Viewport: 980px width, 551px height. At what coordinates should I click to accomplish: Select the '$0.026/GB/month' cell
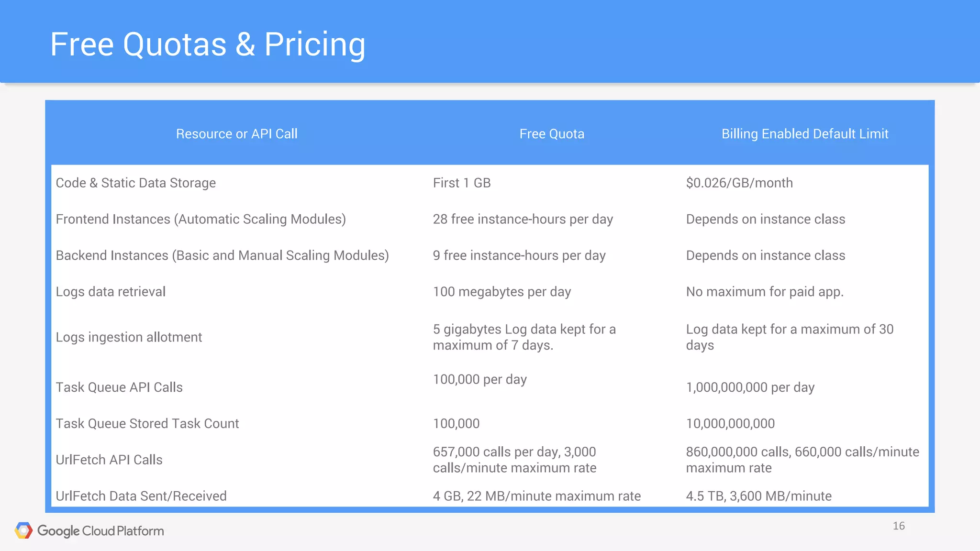point(739,183)
